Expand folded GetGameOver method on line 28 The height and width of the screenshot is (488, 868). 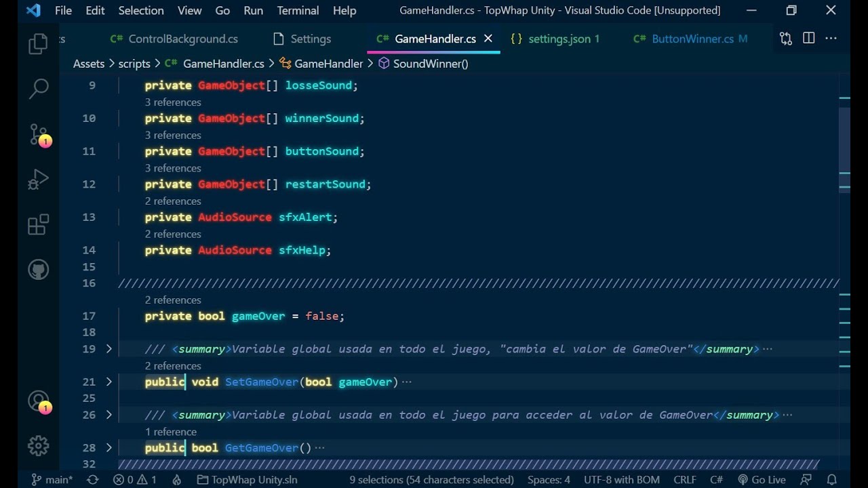108,447
